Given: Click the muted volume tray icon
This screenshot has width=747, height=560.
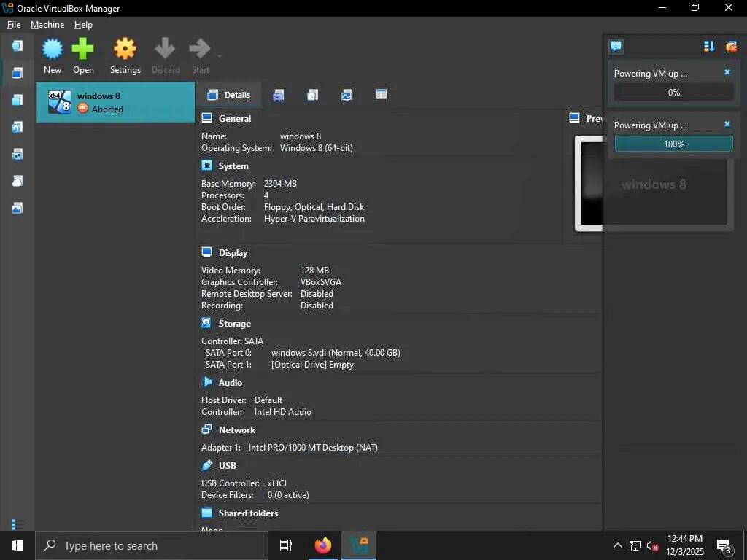Looking at the screenshot, I should coord(652,545).
